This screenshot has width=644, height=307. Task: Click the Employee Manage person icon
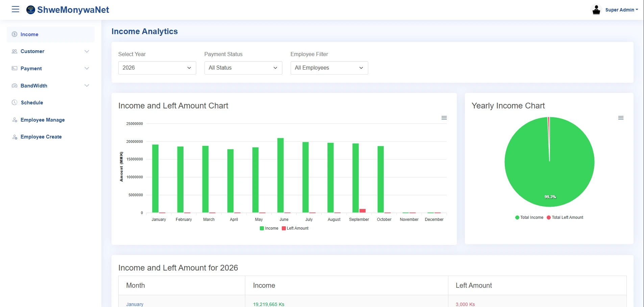(15, 120)
